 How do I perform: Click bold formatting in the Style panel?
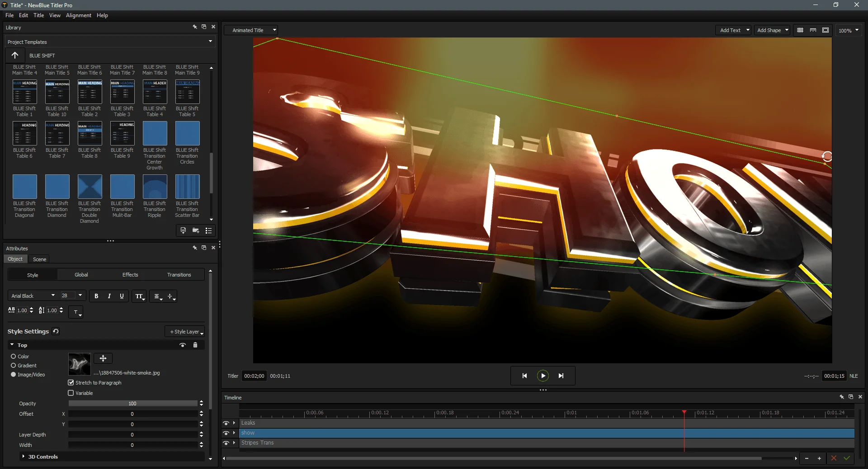(x=96, y=296)
